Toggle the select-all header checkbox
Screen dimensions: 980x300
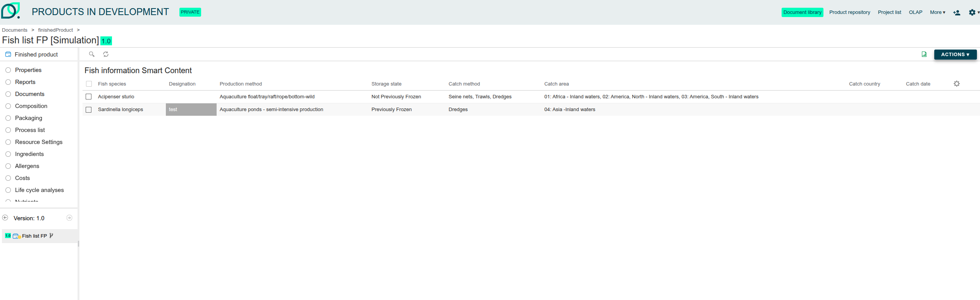89,84
